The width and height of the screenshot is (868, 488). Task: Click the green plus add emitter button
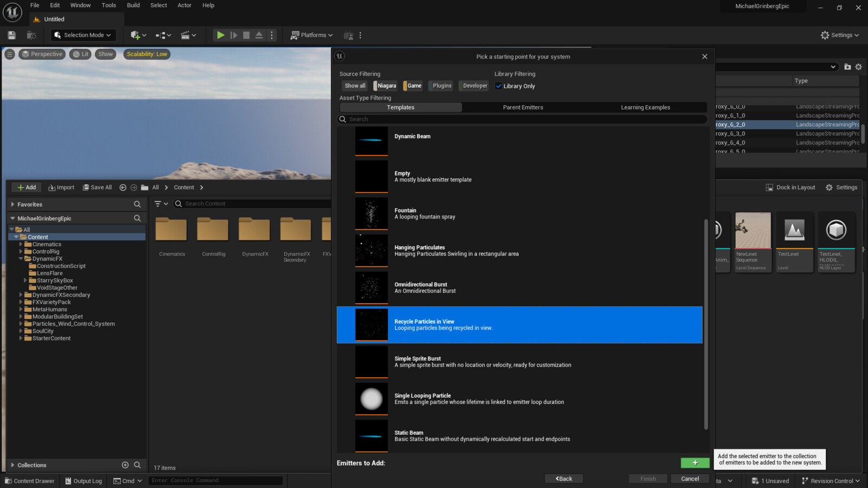coord(695,463)
